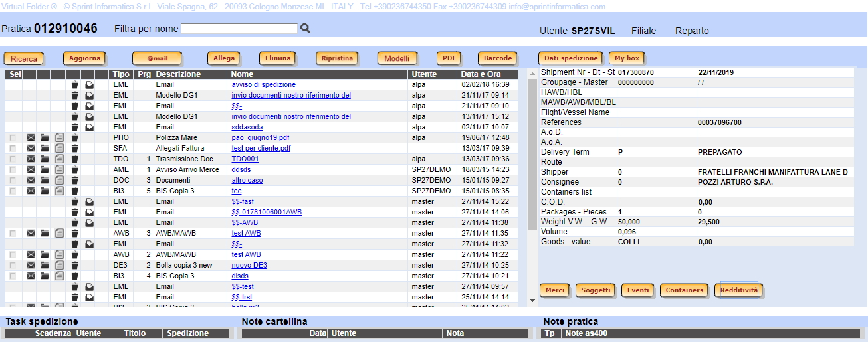
Task: Check the box for AWB/MAWB Prg 3 row
Action: 13,234
